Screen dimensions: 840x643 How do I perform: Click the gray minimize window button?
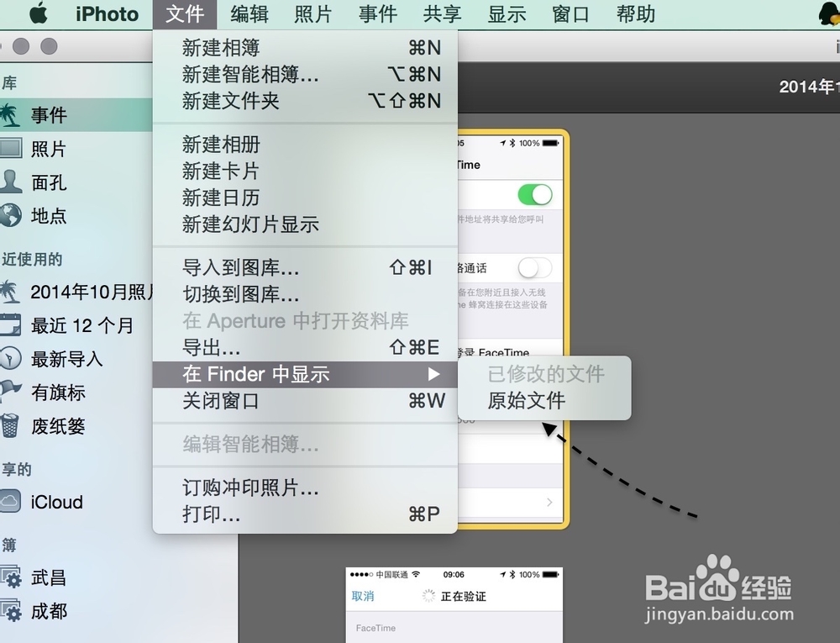click(21, 46)
